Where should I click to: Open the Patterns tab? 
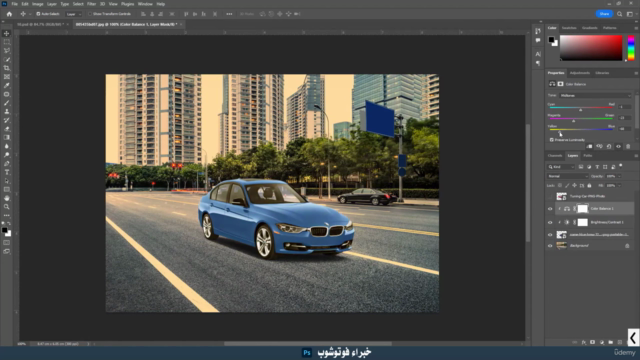pyautogui.click(x=609, y=28)
